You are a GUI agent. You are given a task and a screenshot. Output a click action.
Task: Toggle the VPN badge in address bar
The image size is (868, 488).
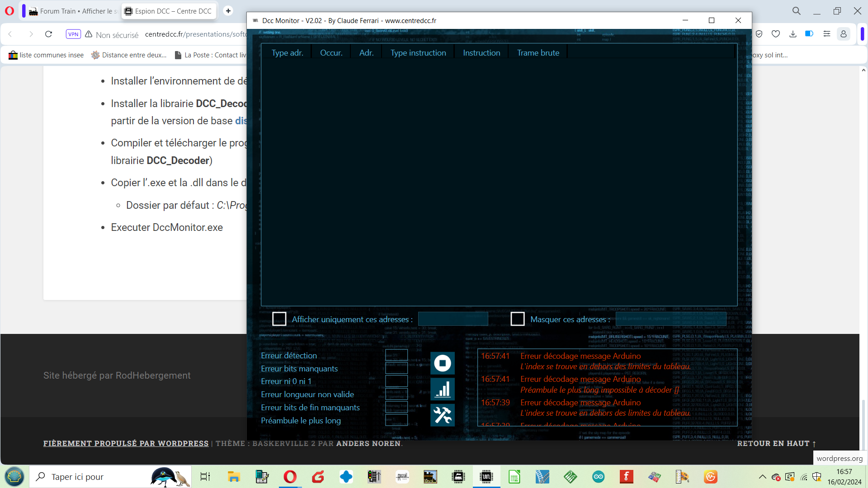click(73, 34)
